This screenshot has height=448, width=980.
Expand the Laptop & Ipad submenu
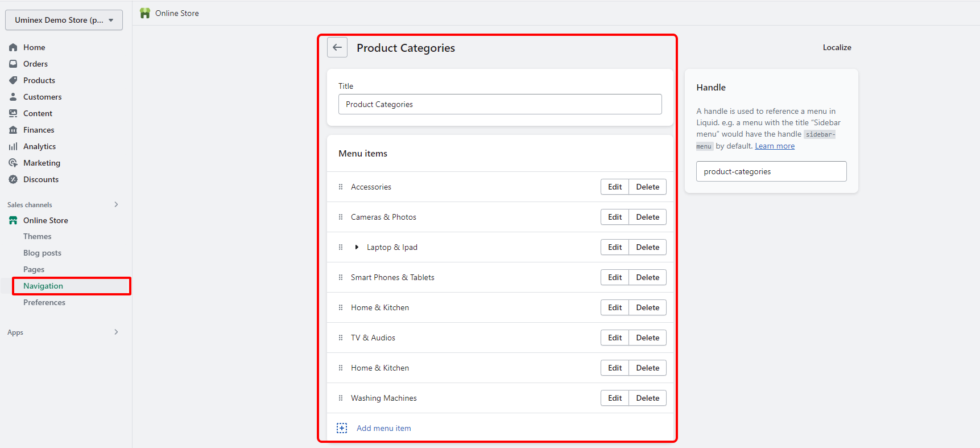(357, 247)
